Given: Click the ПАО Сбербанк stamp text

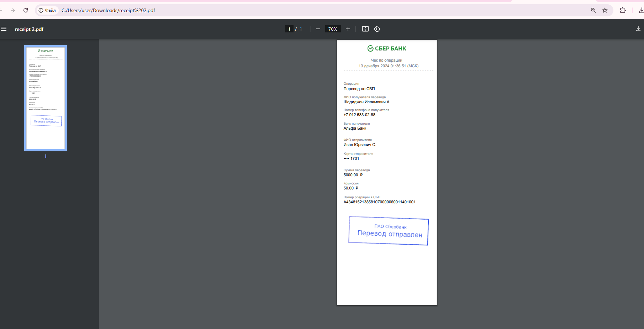Looking at the screenshot, I should [390, 226].
